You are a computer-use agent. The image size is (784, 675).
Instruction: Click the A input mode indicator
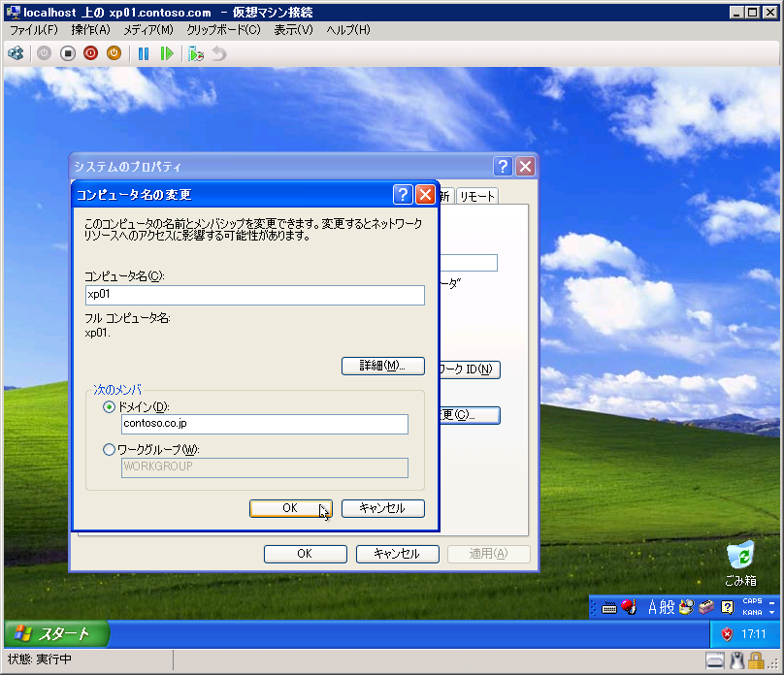tap(652, 607)
